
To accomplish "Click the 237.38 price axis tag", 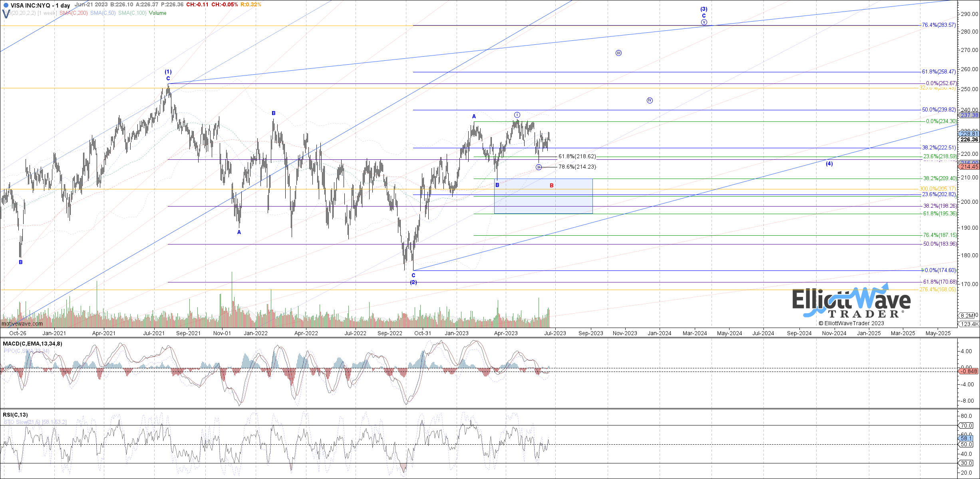I will (x=969, y=115).
